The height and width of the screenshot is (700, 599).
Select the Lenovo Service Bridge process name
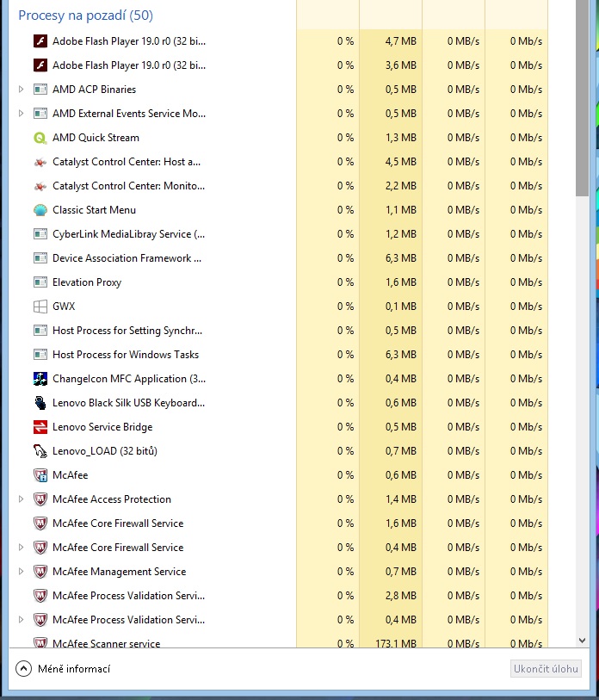[102, 427]
